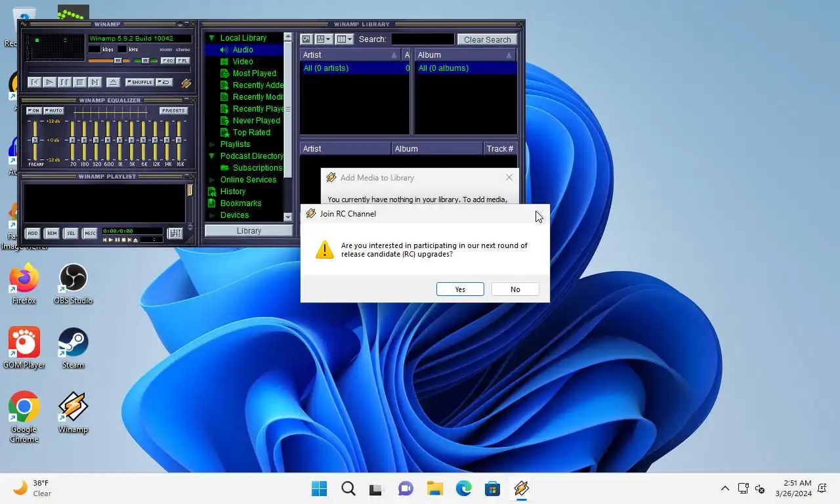Toggle Shuffle in Winamp player
This screenshot has height=504, width=840.
point(139,83)
